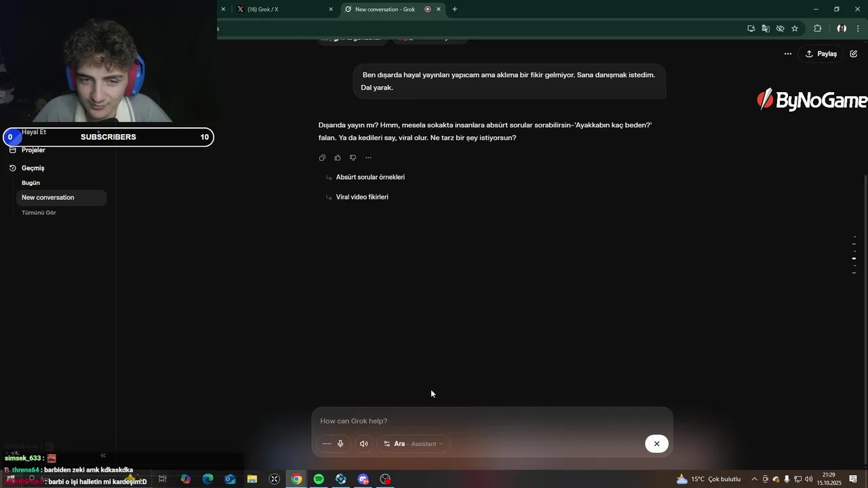This screenshot has height=488, width=868.
Task: Close the 'New conversation - Grok' tab
Action: coord(439,9)
